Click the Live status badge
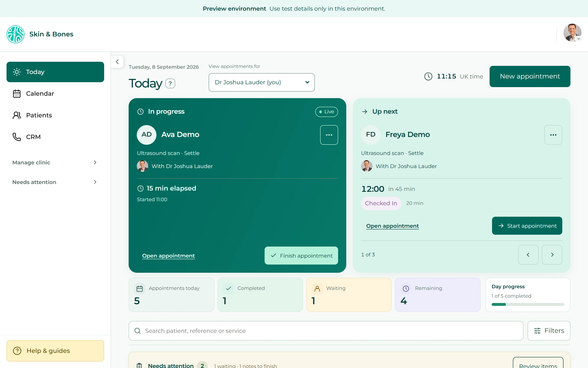 [x=326, y=112]
